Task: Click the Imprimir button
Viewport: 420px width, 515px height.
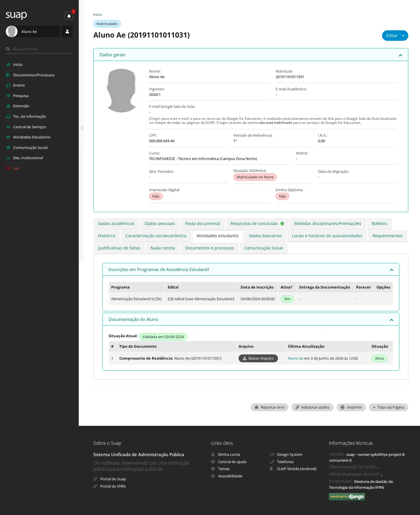Action: coord(351,407)
